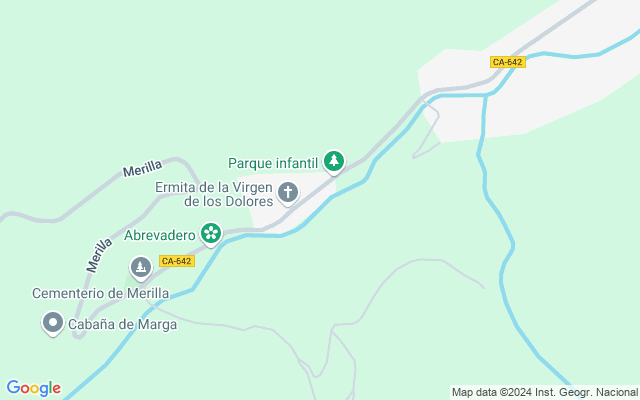Click the vertical Merilla road label

coord(99,256)
